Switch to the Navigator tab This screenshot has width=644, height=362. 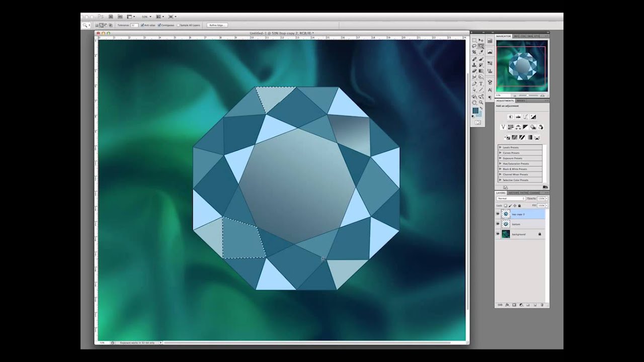pyautogui.click(x=504, y=36)
